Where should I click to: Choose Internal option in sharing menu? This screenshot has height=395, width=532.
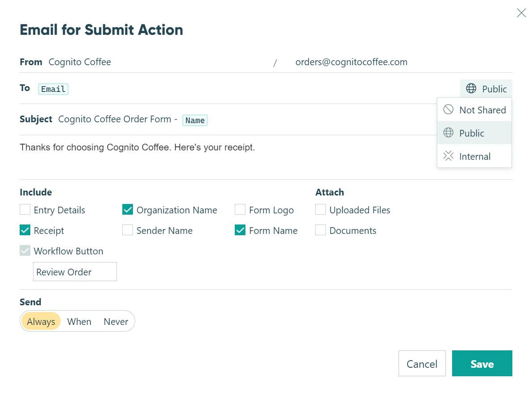pos(474,156)
